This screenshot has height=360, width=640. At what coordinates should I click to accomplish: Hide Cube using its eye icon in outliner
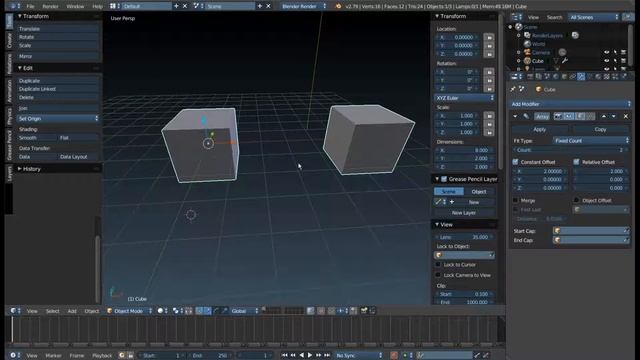tap(607, 61)
